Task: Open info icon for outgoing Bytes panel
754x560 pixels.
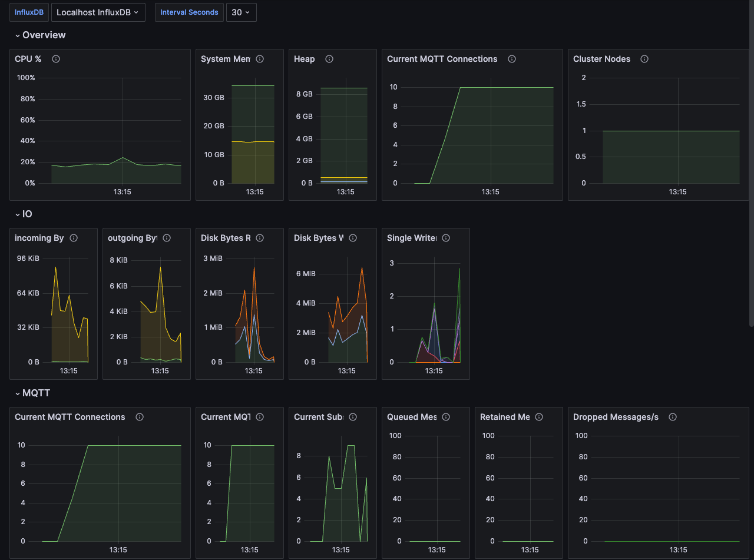Action: pyautogui.click(x=167, y=238)
